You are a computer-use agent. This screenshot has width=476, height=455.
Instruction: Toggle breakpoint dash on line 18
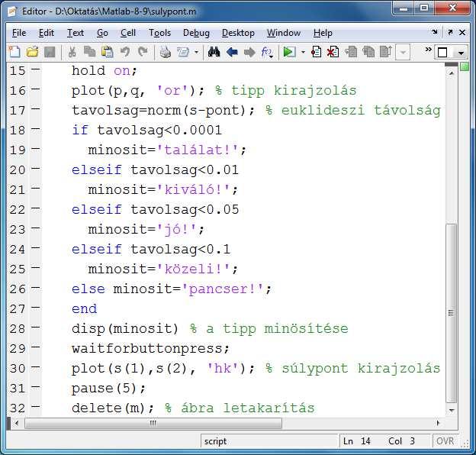click(x=36, y=129)
